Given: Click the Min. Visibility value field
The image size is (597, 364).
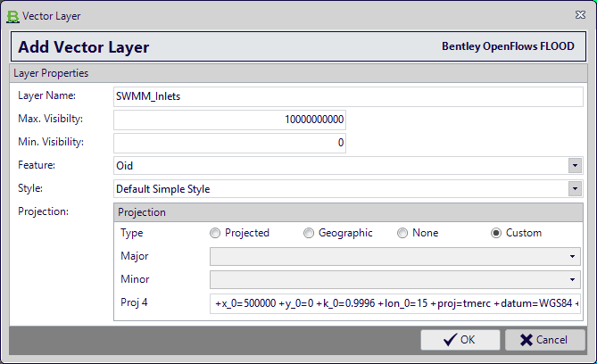Looking at the screenshot, I should coord(229,143).
